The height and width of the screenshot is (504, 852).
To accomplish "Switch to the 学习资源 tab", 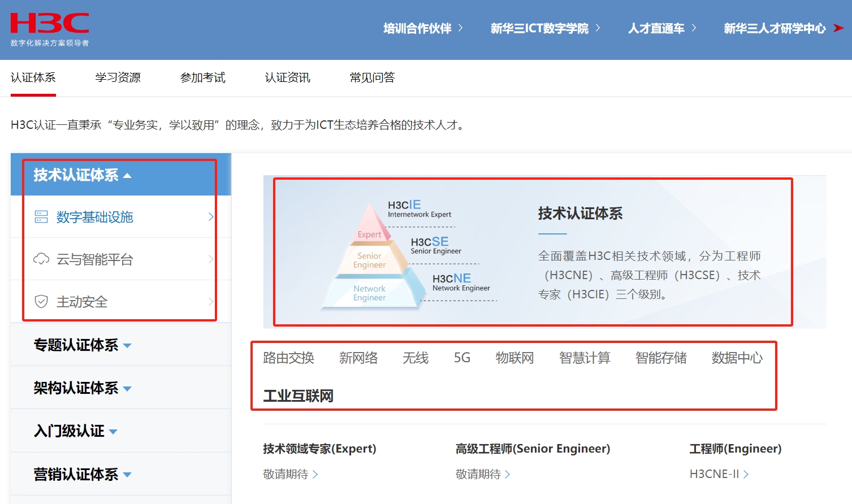I will pyautogui.click(x=118, y=78).
